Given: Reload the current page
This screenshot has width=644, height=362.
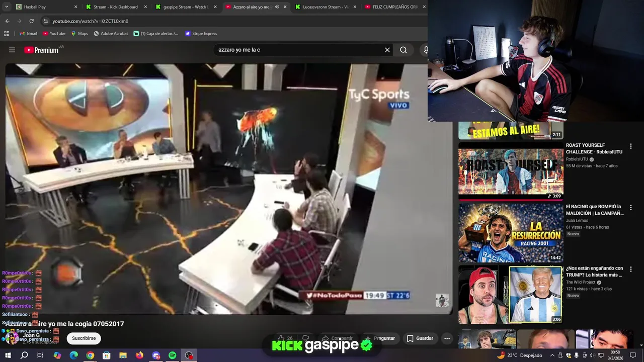Looking at the screenshot, I should 31,21.
